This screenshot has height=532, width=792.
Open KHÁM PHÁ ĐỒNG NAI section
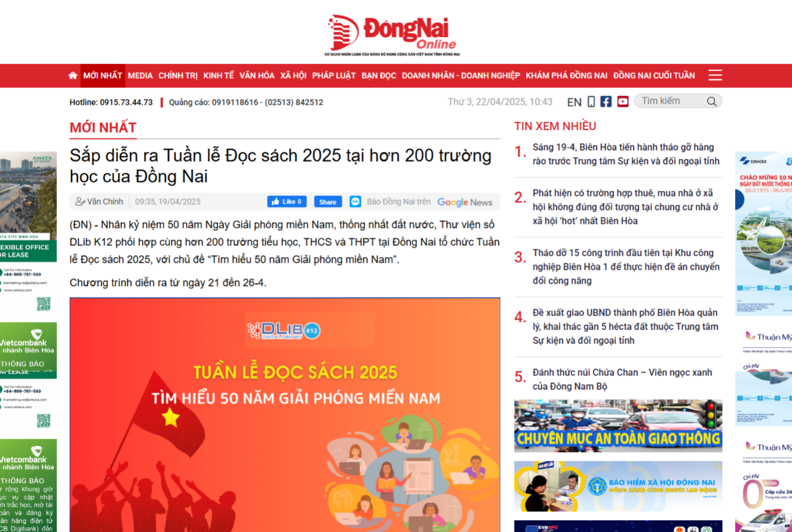[566, 76]
